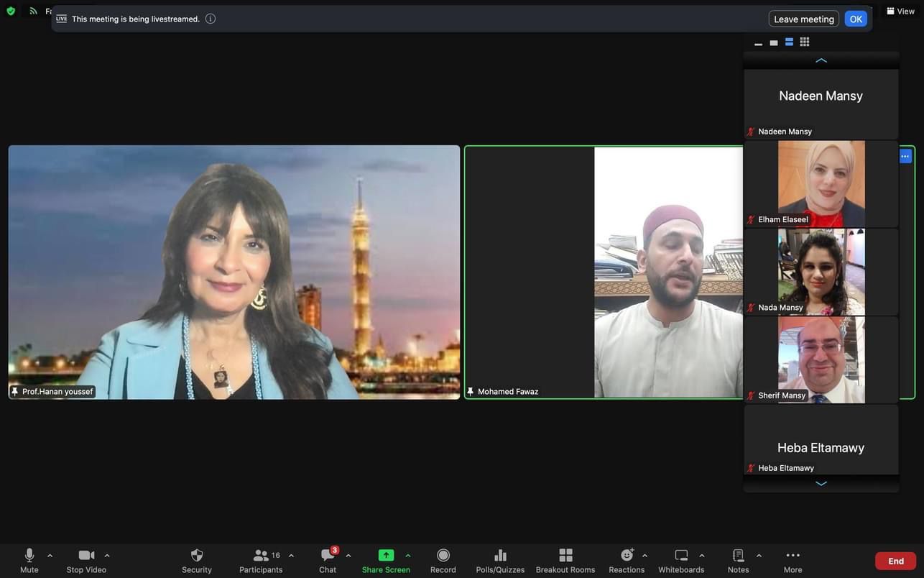The image size is (924, 578).
Task: Select Nada Mansy video thumbnail
Action: pyautogui.click(x=821, y=272)
